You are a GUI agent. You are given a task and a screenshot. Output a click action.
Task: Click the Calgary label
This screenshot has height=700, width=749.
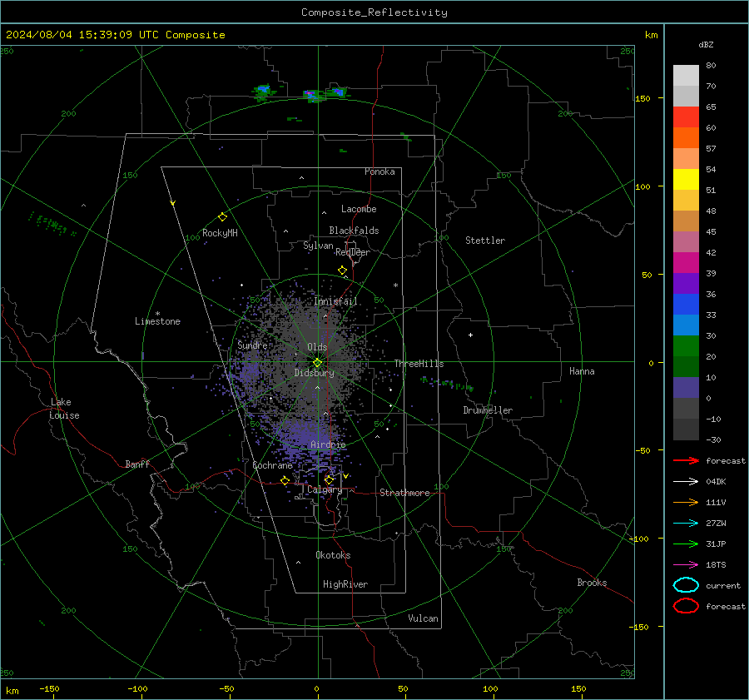tap(325, 489)
